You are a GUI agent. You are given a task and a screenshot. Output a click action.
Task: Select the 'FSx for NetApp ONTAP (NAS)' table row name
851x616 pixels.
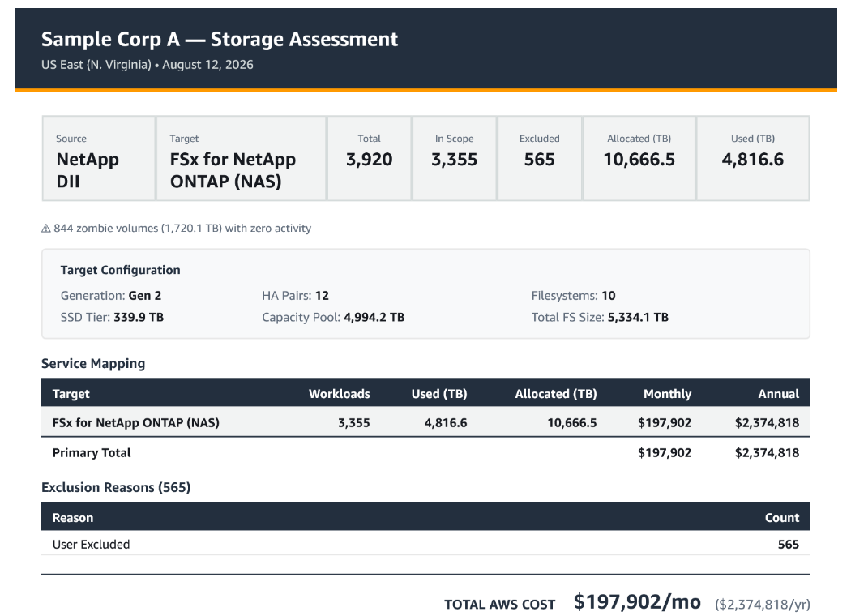click(x=135, y=423)
